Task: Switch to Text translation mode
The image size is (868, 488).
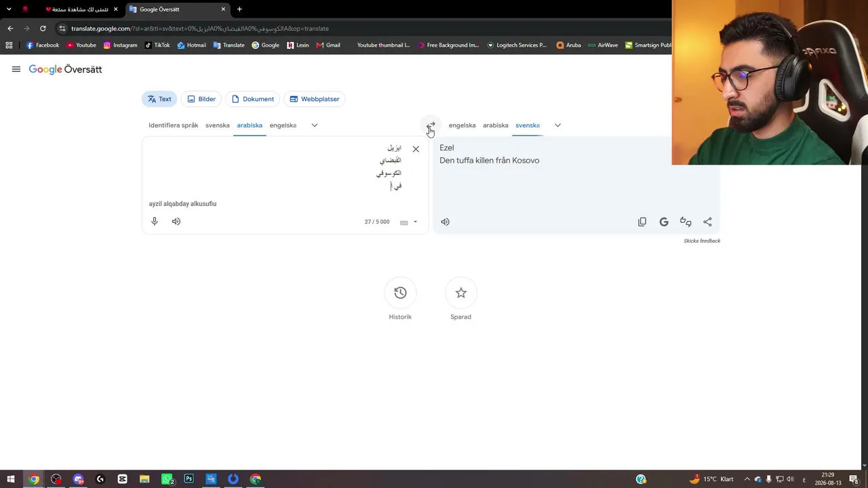Action: (x=159, y=99)
